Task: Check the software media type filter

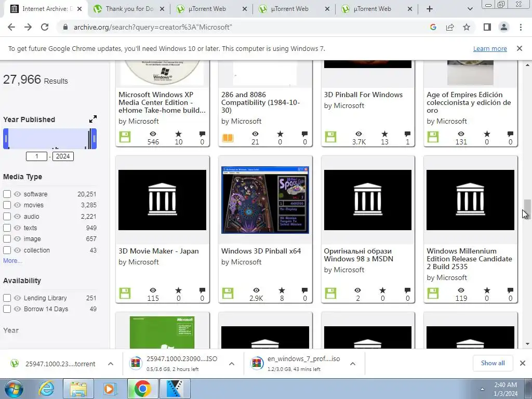Action: (7, 194)
